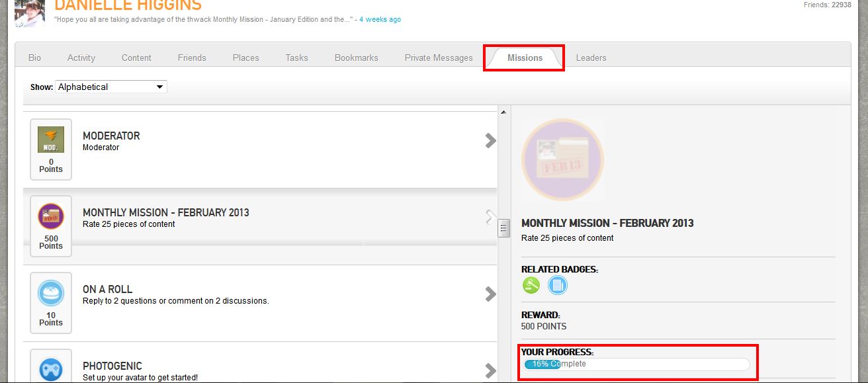Click the '10 Points' label under On a Roll

point(51,319)
